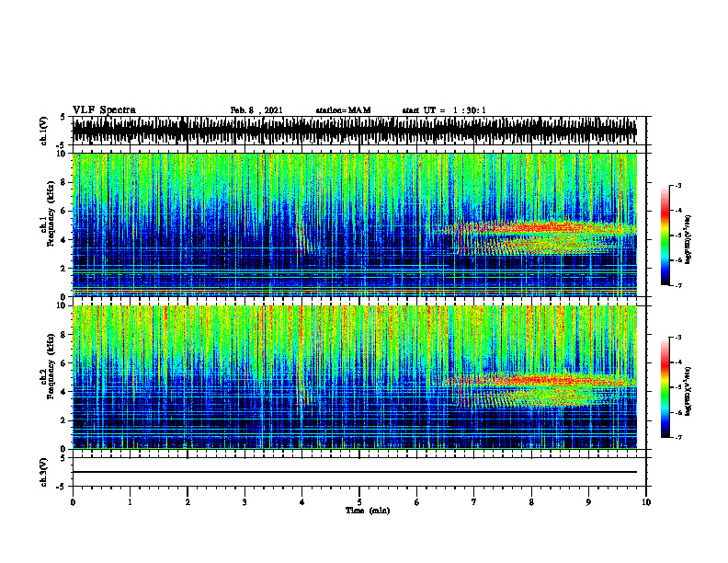Click the "-5" tick on ch.1(V) axis
This screenshot has height=563, width=728.
click(61, 144)
